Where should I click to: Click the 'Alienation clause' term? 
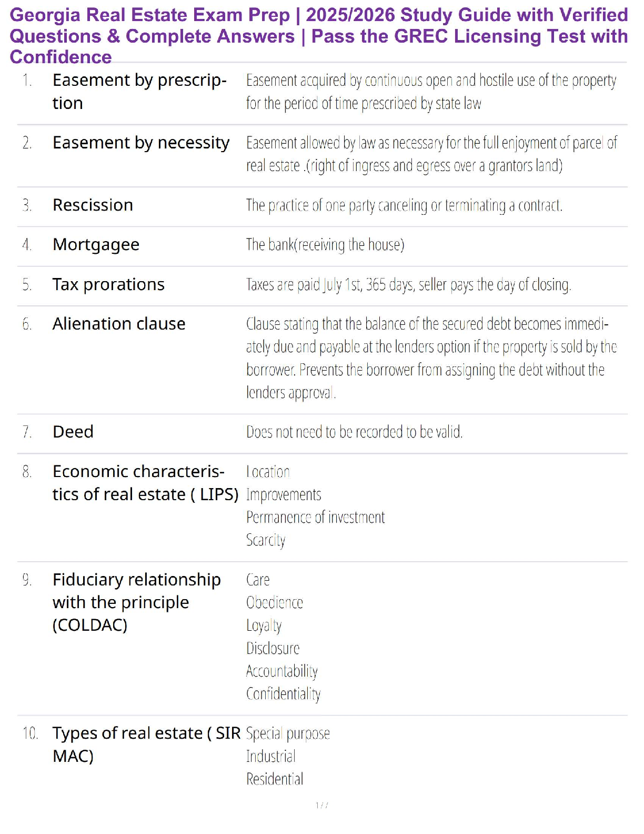point(119,324)
